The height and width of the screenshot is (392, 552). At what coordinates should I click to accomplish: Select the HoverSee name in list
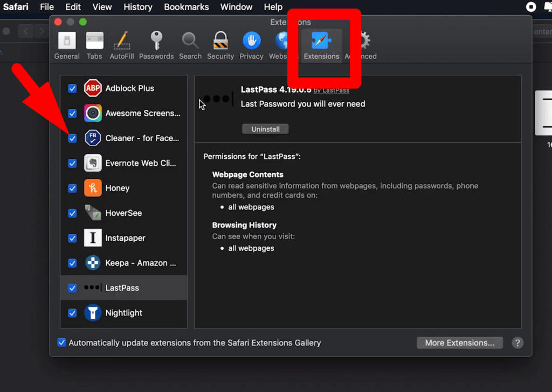pos(123,213)
